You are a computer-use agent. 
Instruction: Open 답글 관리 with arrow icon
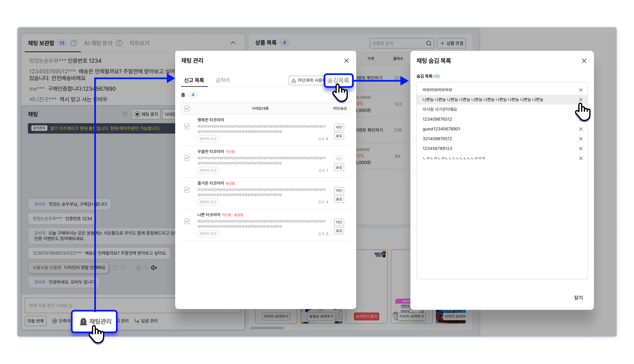(146, 321)
